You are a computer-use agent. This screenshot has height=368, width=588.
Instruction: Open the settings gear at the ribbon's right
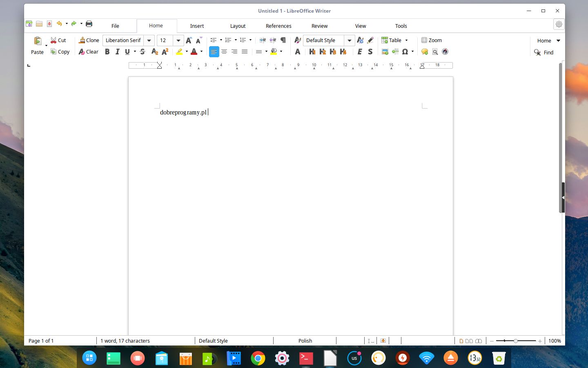[x=559, y=24]
